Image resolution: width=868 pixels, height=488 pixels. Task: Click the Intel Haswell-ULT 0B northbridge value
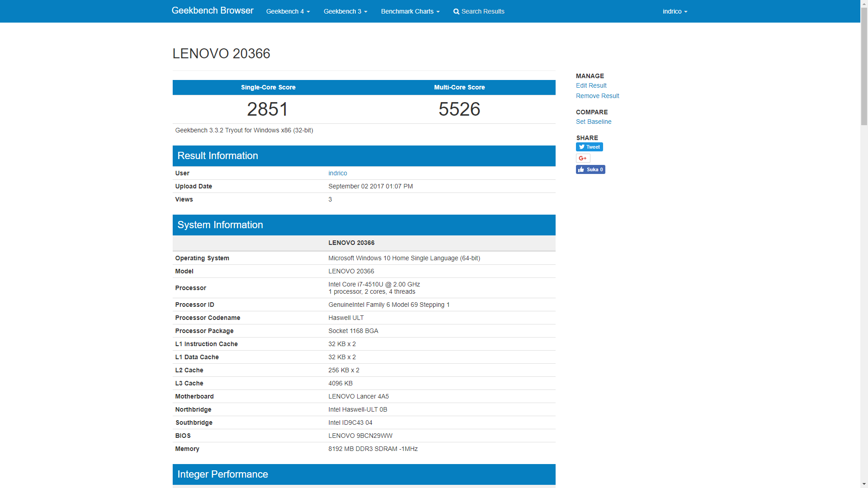pyautogui.click(x=358, y=409)
